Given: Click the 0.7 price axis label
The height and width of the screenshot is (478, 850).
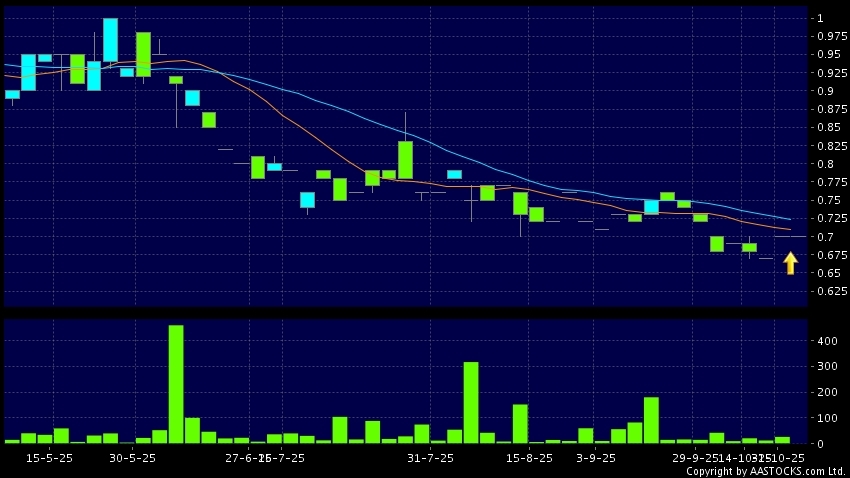Looking at the screenshot, I should pos(825,237).
